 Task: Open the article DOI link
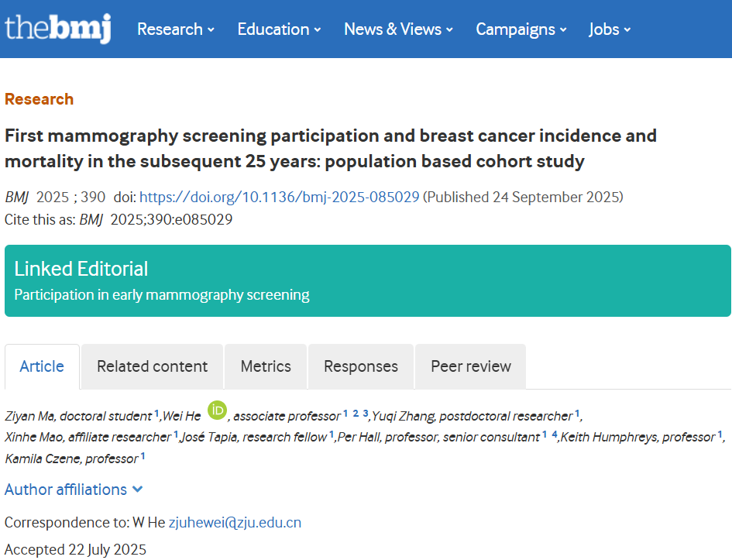coord(279,197)
